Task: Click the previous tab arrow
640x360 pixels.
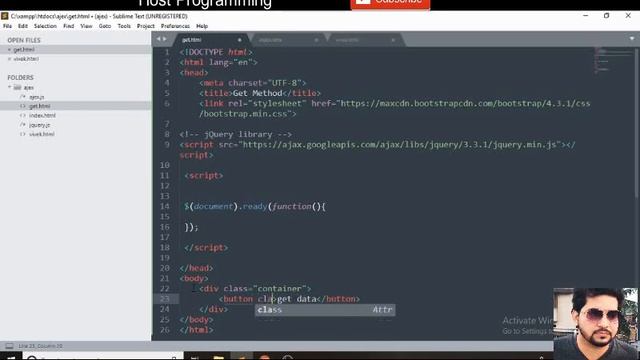Action: pyautogui.click(x=158, y=39)
